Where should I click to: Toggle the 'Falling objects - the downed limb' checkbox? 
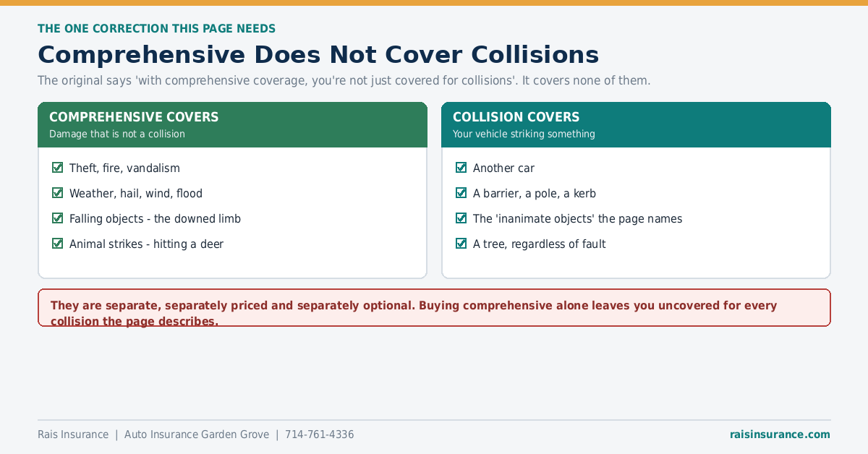(58, 218)
